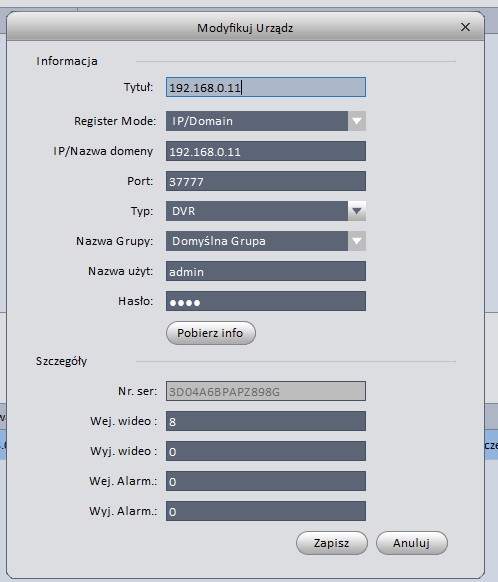This screenshot has height=582, width=498.
Task: Select the Wyj. wideo field
Action: point(266,451)
